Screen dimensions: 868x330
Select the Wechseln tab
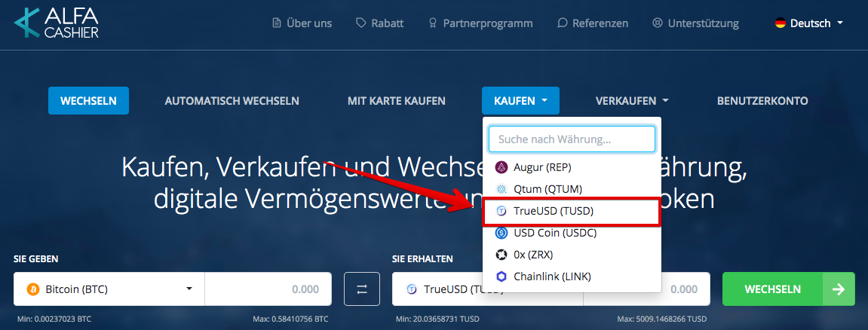(88, 101)
